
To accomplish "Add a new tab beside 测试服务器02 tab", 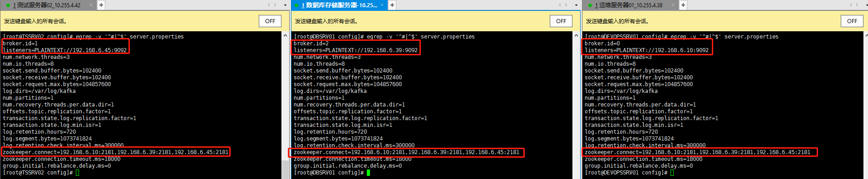I will [x=101, y=5].
